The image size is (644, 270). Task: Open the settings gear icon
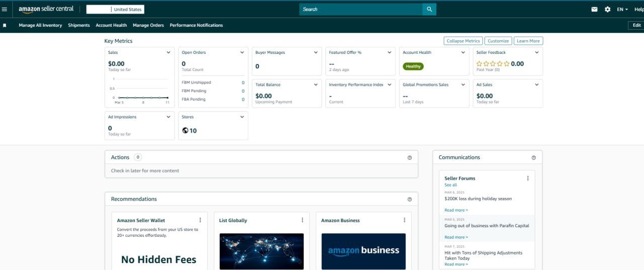point(607,9)
